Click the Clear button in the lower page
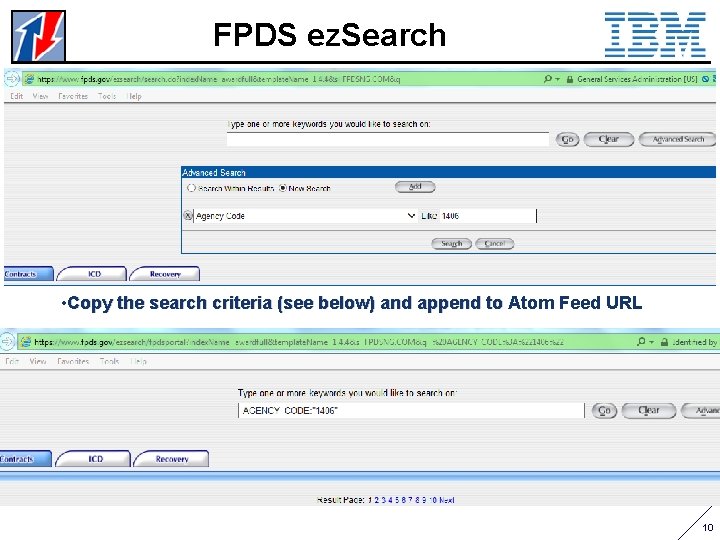The height and width of the screenshot is (540, 720). (x=649, y=411)
